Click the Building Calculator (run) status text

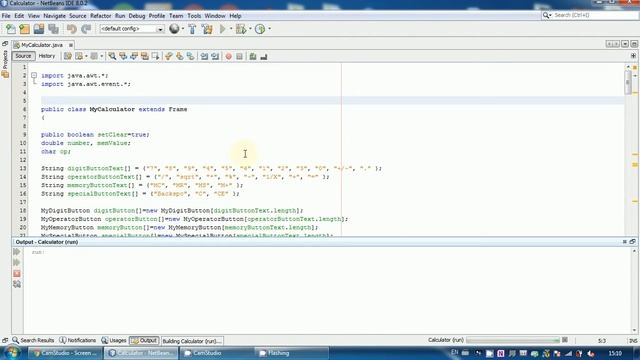tap(192, 341)
